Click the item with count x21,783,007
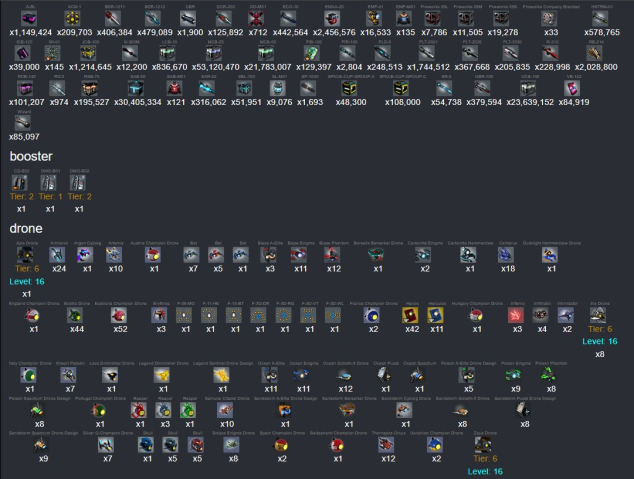634x479 pixels. coord(268,53)
